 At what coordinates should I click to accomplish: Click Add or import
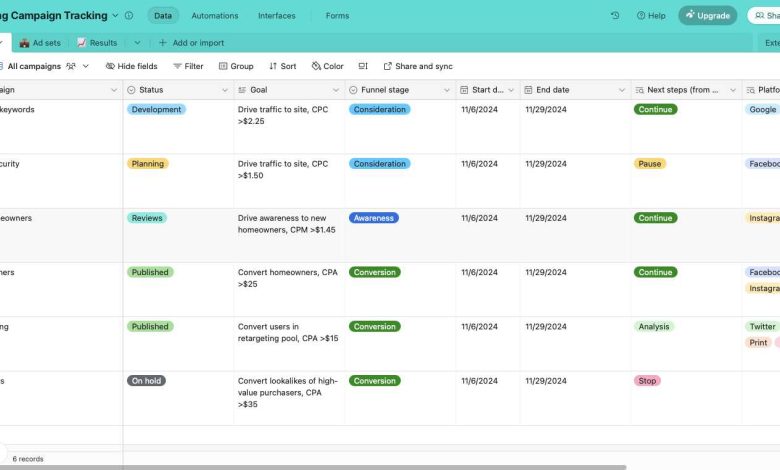[191, 43]
